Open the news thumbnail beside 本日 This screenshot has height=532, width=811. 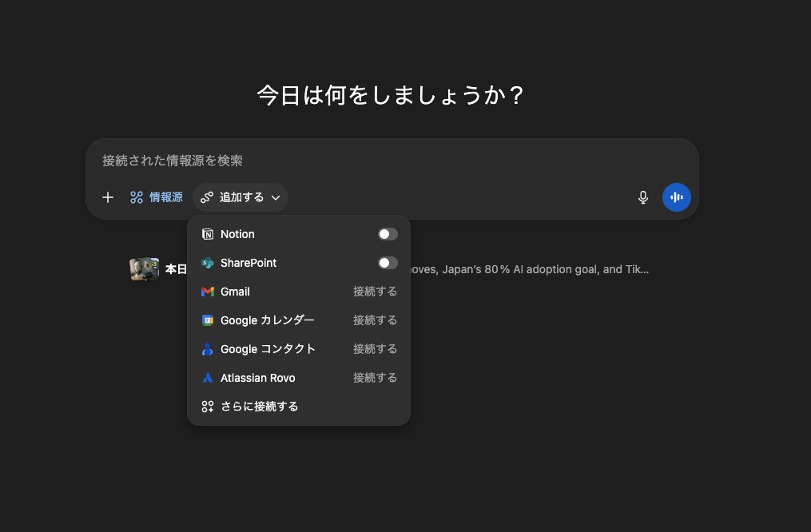point(145,269)
